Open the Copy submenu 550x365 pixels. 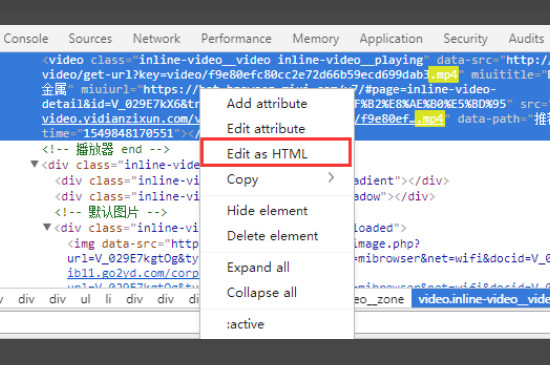click(277, 179)
